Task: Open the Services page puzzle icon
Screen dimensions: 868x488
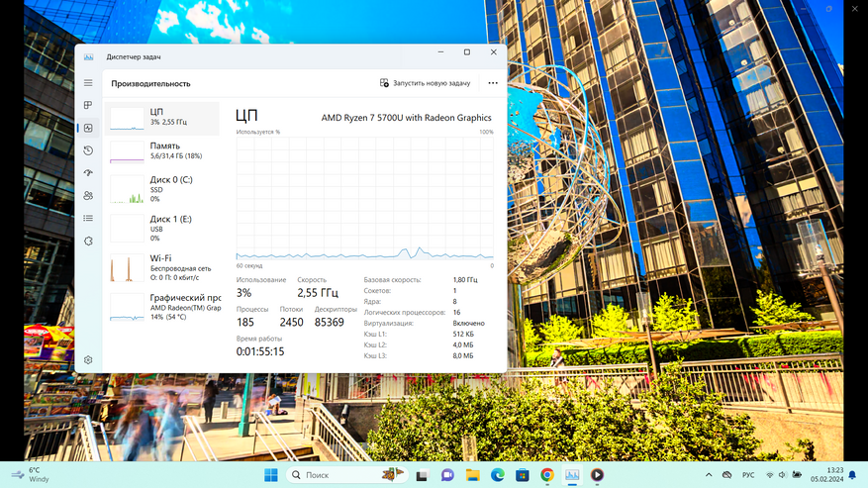Action: point(88,241)
